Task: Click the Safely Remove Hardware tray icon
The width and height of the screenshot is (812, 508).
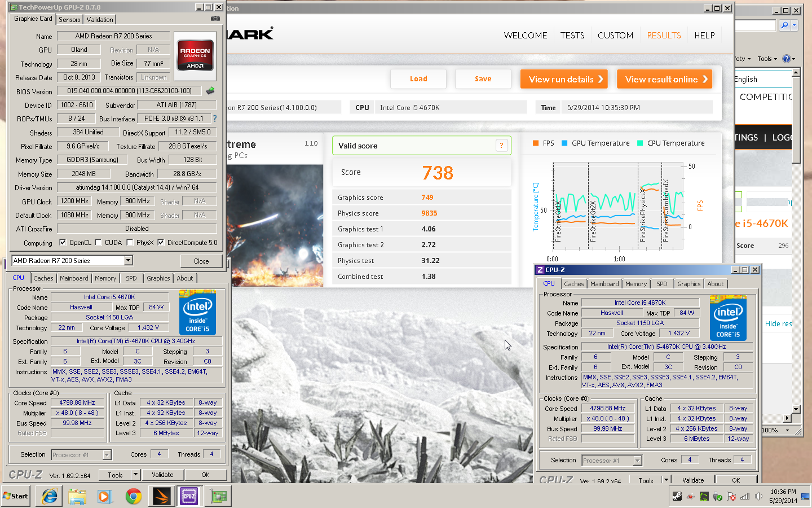Action: pyautogui.click(x=718, y=496)
